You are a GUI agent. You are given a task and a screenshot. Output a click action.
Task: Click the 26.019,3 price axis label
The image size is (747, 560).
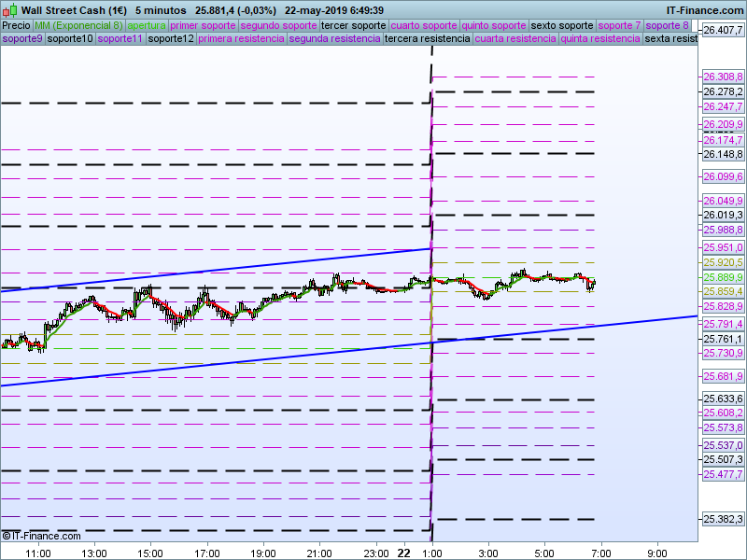click(x=723, y=215)
